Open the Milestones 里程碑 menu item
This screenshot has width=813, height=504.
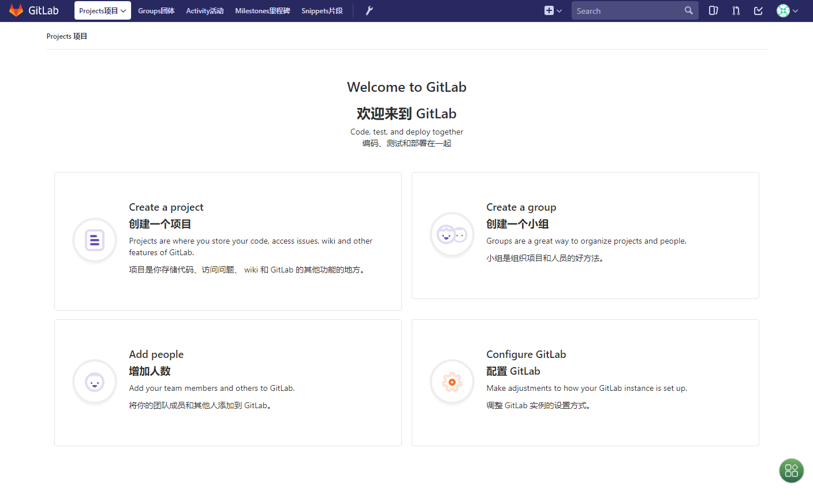pos(262,10)
